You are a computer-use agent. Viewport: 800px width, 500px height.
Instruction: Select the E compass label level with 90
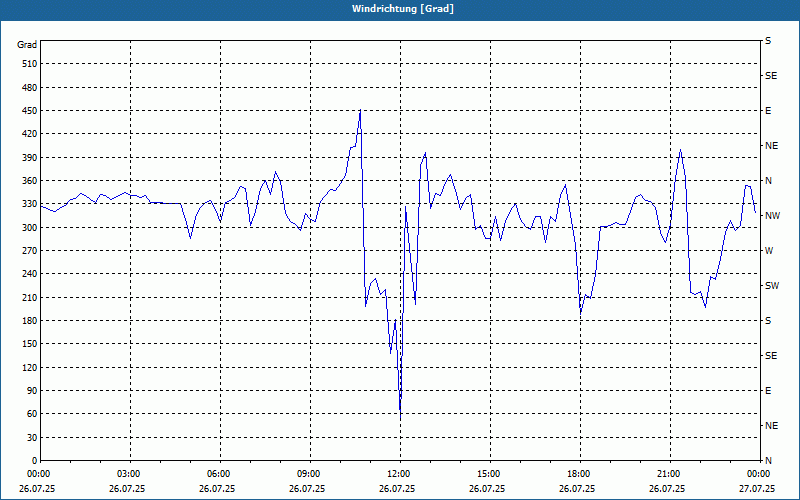tap(768, 391)
